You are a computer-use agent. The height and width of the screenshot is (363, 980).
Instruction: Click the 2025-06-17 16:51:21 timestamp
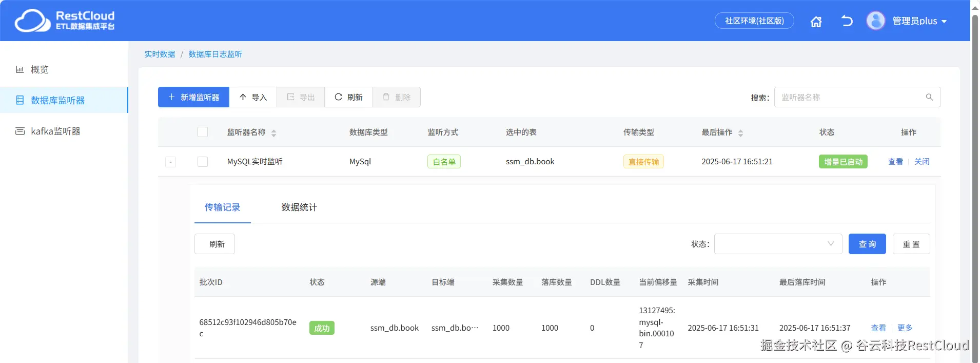click(737, 161)
